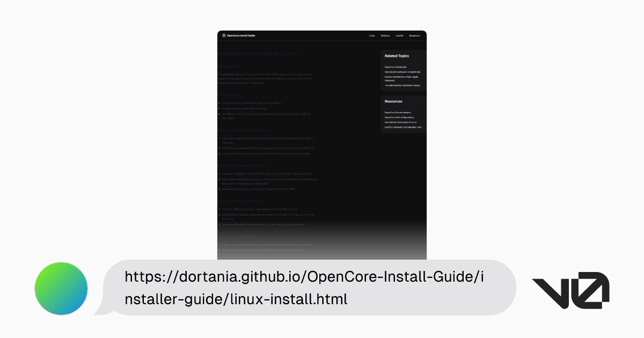Image resolution: width=644 pixels, height=338 pixels.
Task: Click the OpenCore logo icon in header
Action: click(x=224, y=35)
